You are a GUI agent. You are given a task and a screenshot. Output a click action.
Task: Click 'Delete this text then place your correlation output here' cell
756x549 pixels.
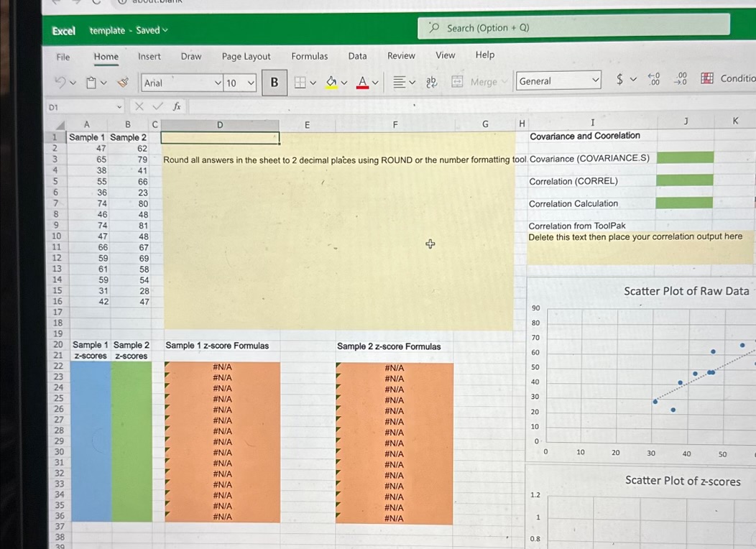pos(635,236)
